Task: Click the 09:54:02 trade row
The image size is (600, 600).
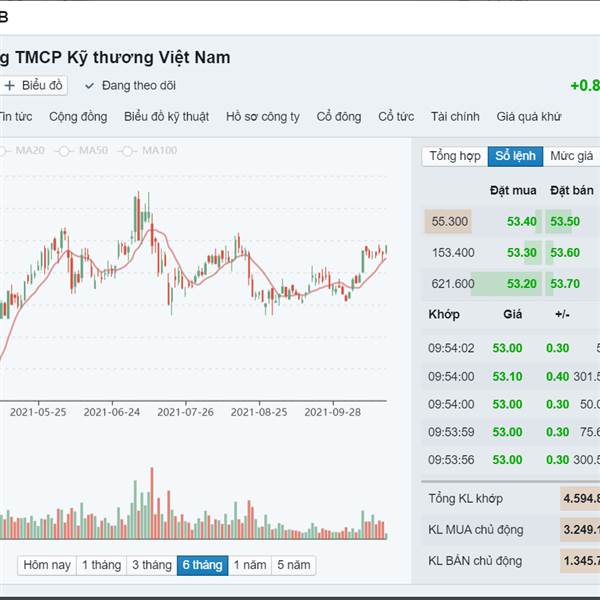Action: (510, 348)
